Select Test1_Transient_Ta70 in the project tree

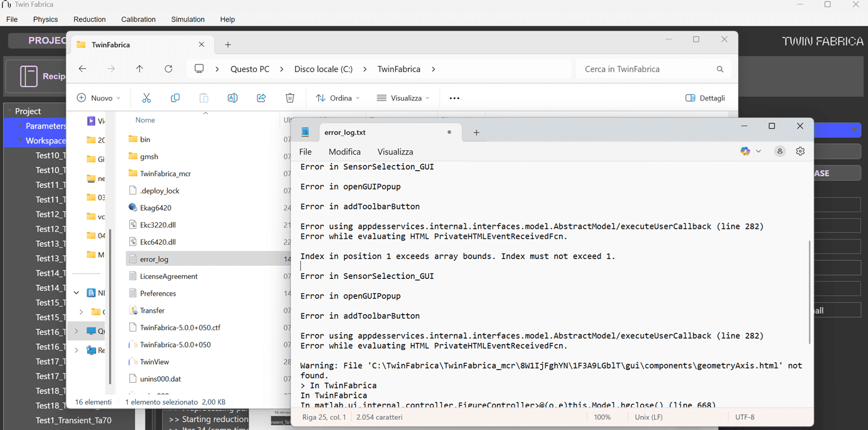click(x=73, y=420)
